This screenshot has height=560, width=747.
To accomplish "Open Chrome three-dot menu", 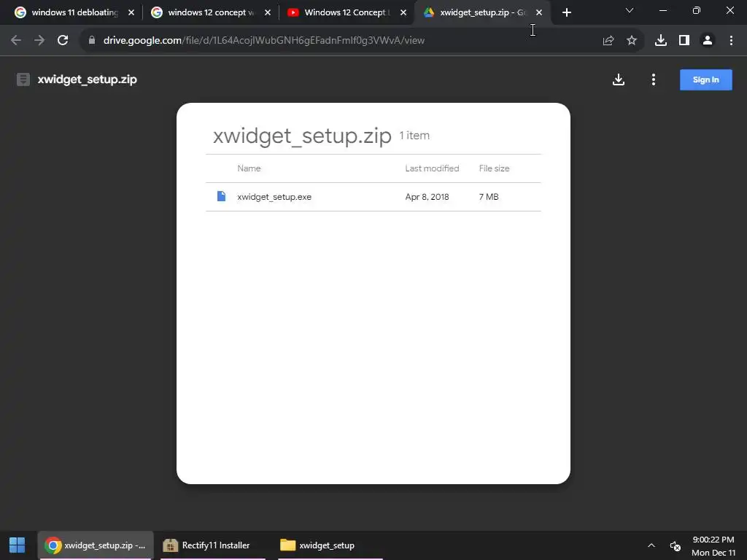I will pyautogui.click(x=731, y=41).
